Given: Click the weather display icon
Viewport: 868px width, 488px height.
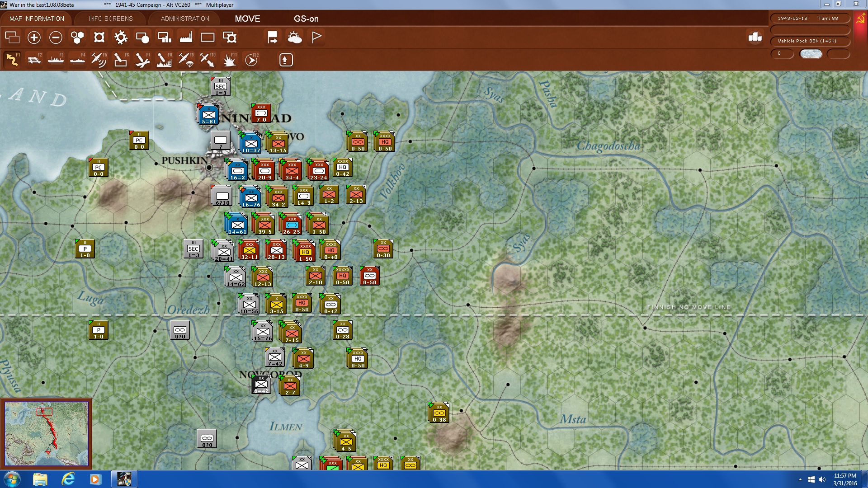Looking at the screenshot, I should (295, 38).
